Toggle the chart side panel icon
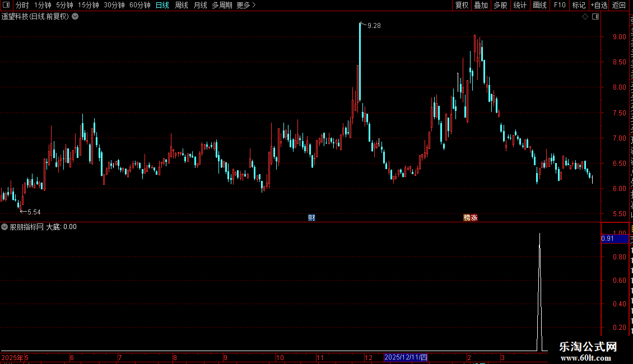This screenshot has height=364, width=633. 595,17
